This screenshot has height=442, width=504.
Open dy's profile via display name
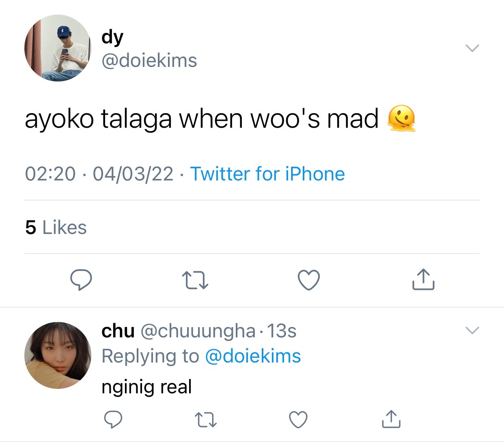tap(112, 37)
